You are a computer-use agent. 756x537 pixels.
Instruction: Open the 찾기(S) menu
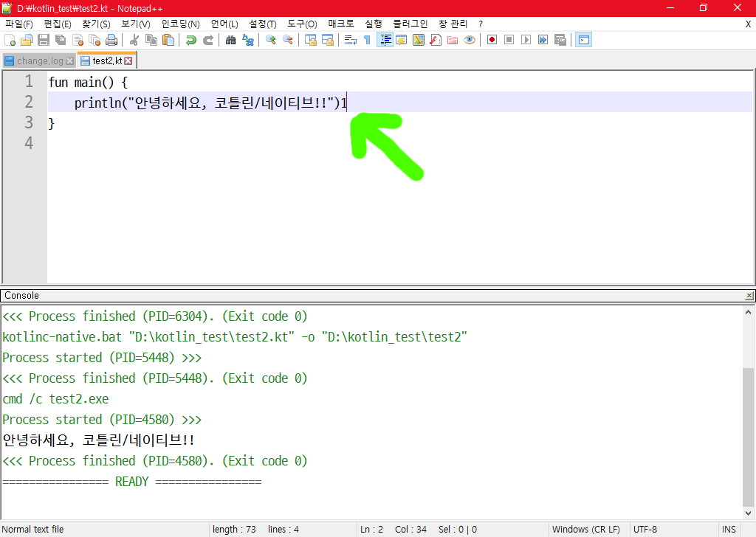(96, 24)
